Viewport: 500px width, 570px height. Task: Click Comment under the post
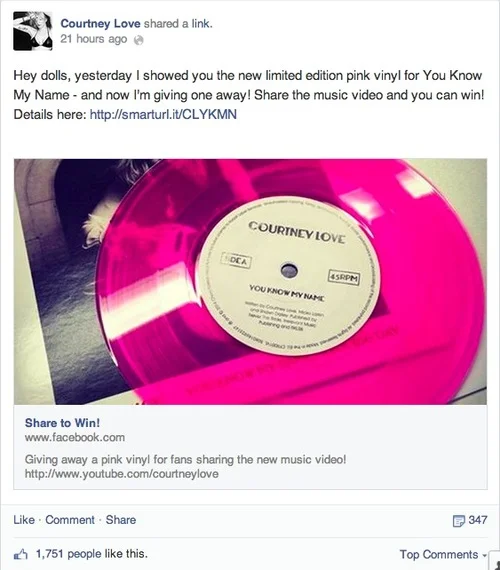point(70,520)
